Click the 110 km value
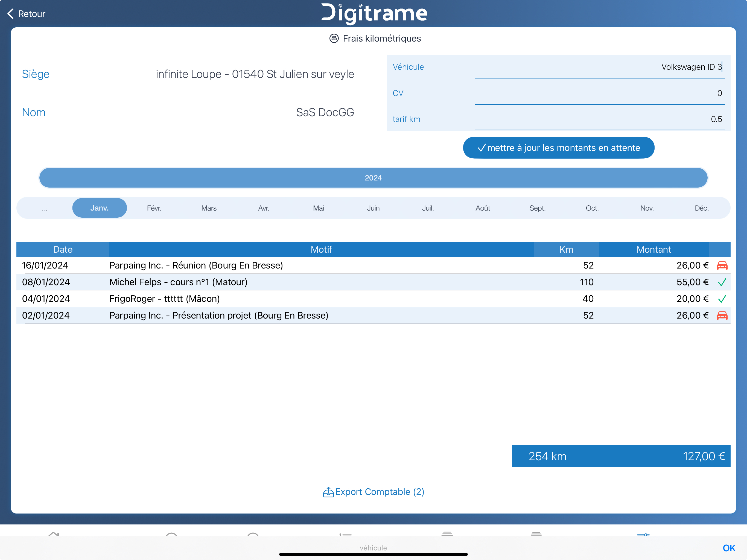Screen dimensions: 747x560 (x=586, y=282)
